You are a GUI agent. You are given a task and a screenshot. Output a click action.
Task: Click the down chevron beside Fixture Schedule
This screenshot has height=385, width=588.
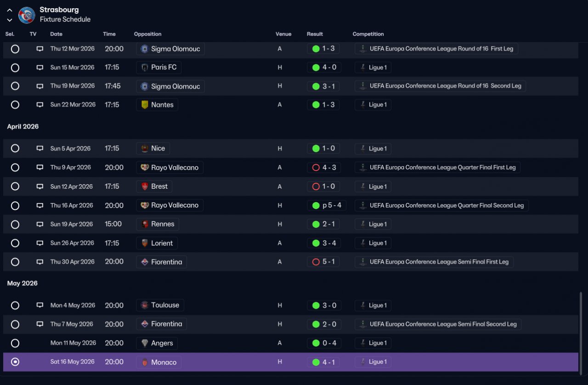click(10, 20)
